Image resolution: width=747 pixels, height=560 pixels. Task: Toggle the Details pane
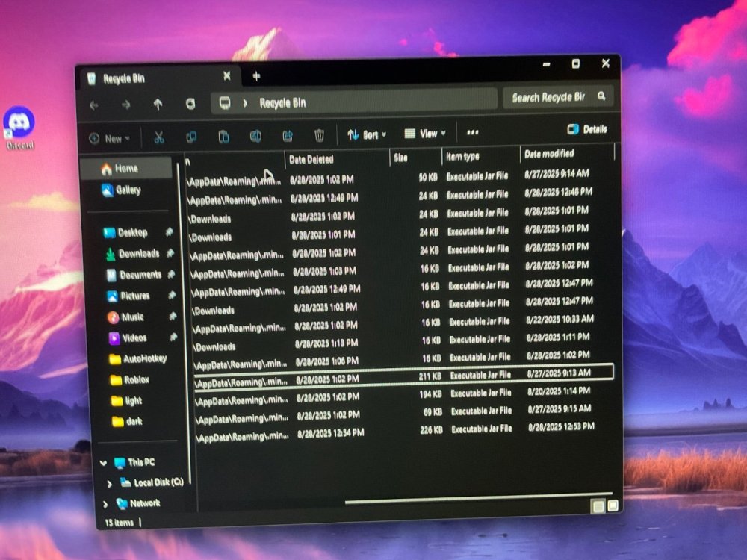pyautogui.click(x=587, y=129)
